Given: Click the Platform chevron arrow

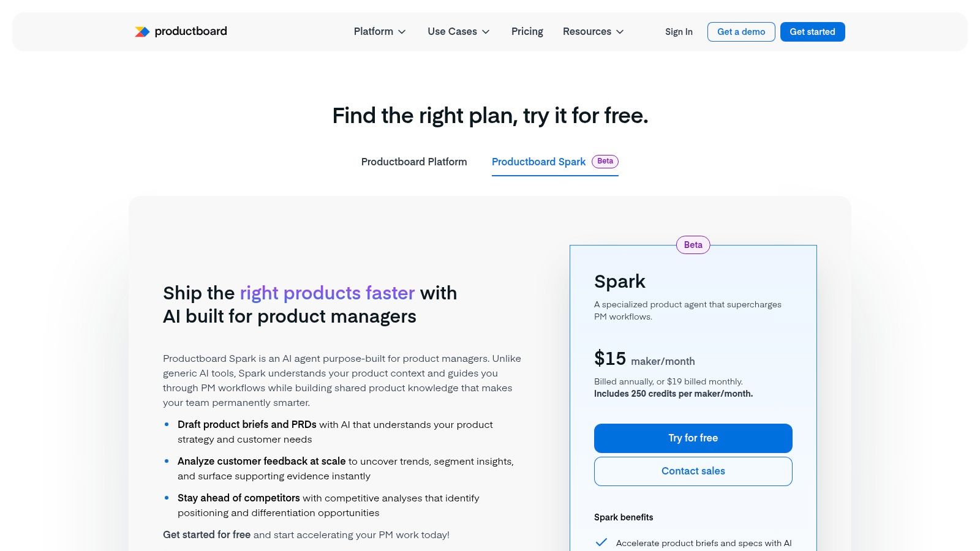Looking at the screenshot, I should pyautogui.click(x=402, y=32).
